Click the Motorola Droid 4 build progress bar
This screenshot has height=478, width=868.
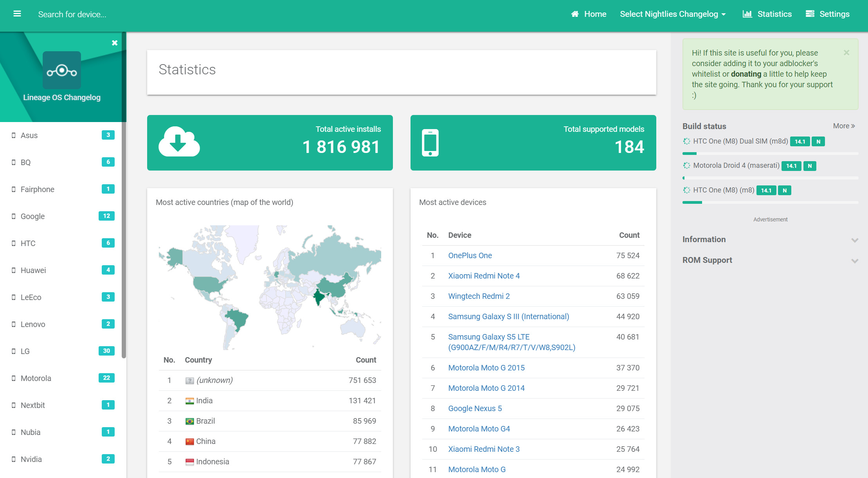[x=770, y=178]
